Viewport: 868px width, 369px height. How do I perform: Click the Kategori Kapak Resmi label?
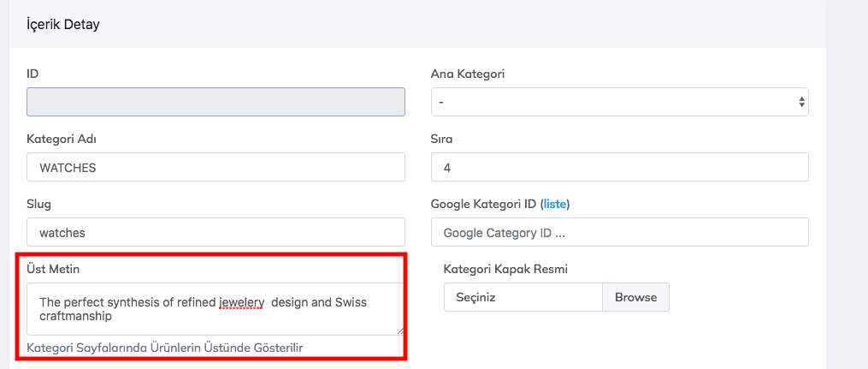(505, 269)
